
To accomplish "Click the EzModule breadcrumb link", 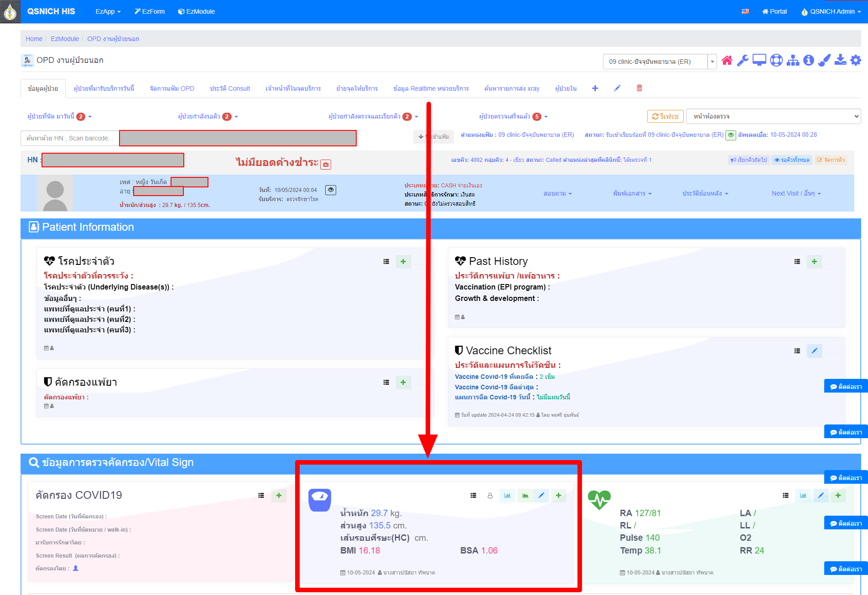I will pyautogui.click(x=65, y=39).
